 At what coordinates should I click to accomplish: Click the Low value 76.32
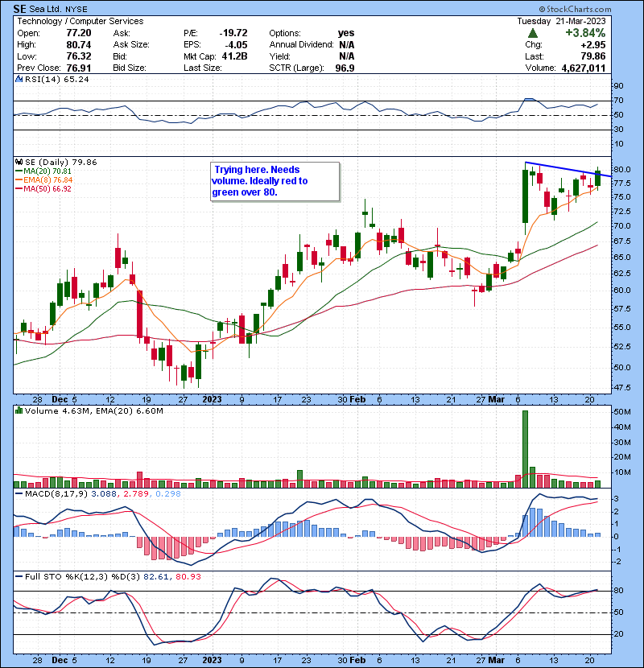(x=79, y=56)
